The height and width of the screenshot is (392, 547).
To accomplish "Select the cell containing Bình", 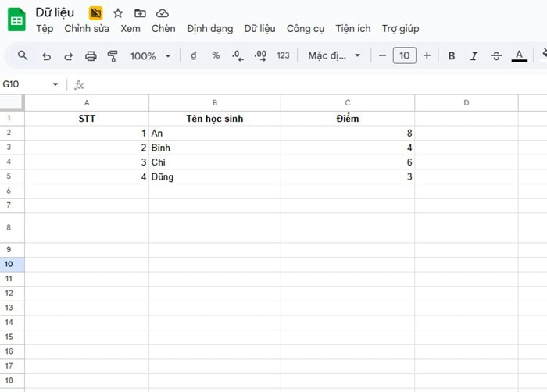I will (215, 148).
